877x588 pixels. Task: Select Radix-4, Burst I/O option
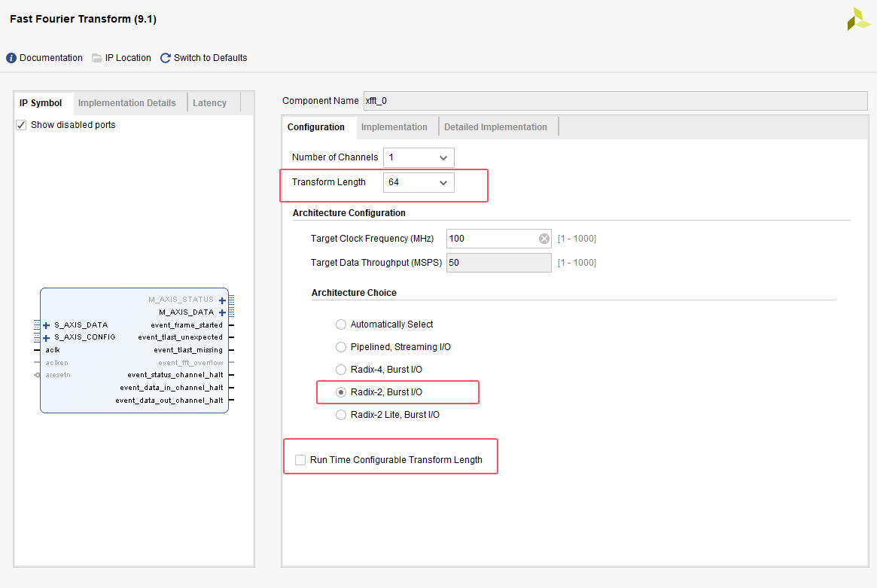(340, 370)
